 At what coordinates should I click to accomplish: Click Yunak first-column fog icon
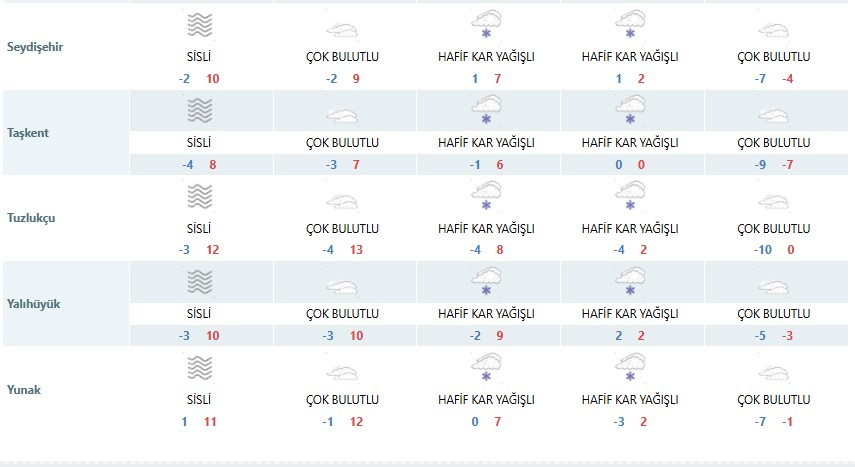click(x=200, y=368)
